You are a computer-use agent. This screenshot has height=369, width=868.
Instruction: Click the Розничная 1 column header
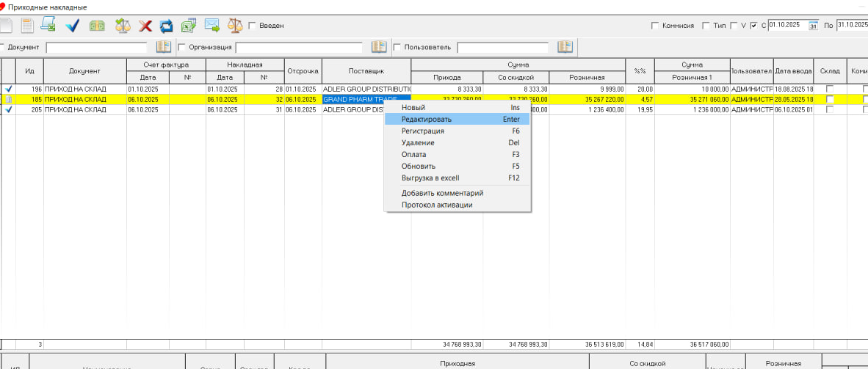click(x=692, y=78)
